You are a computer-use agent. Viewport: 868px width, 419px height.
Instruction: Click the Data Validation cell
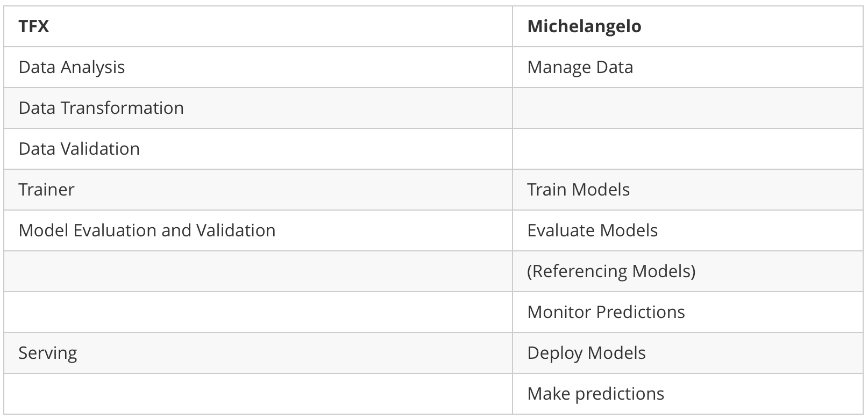coord(79,149)
